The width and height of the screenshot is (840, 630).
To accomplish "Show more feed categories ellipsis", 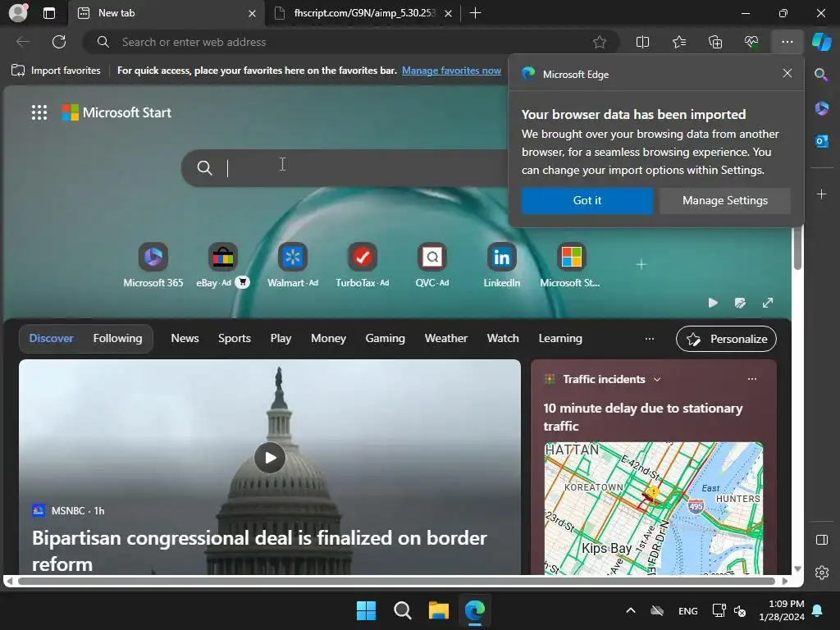I will point(650,339).
